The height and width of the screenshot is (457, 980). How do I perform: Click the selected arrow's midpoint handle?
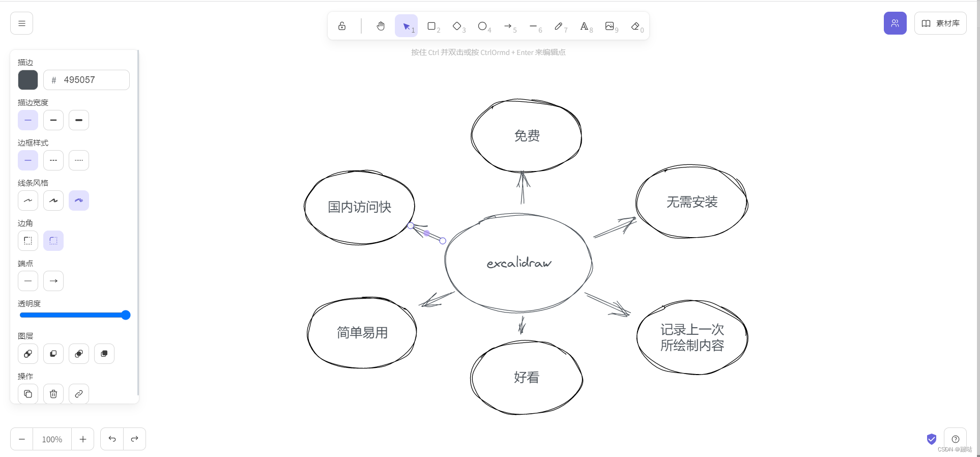(x=427, y=233)
